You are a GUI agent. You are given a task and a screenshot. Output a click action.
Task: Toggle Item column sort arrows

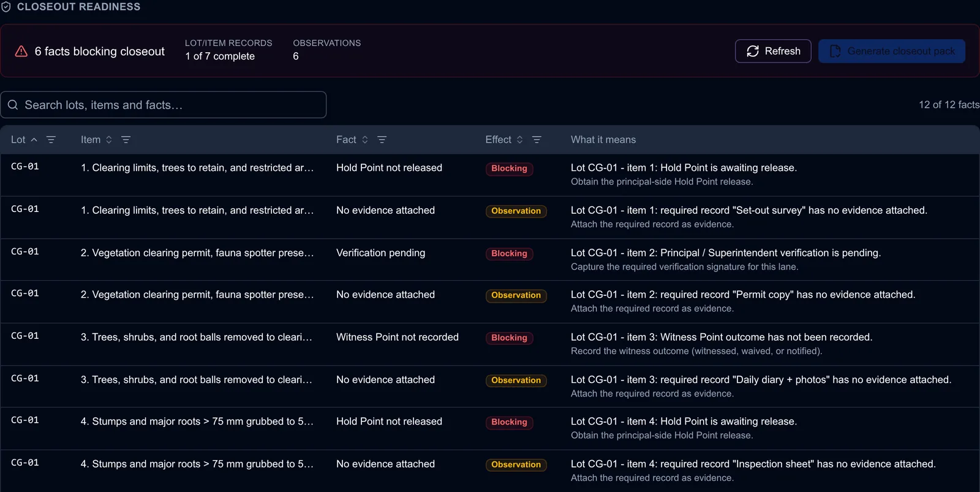pos(109,140)
